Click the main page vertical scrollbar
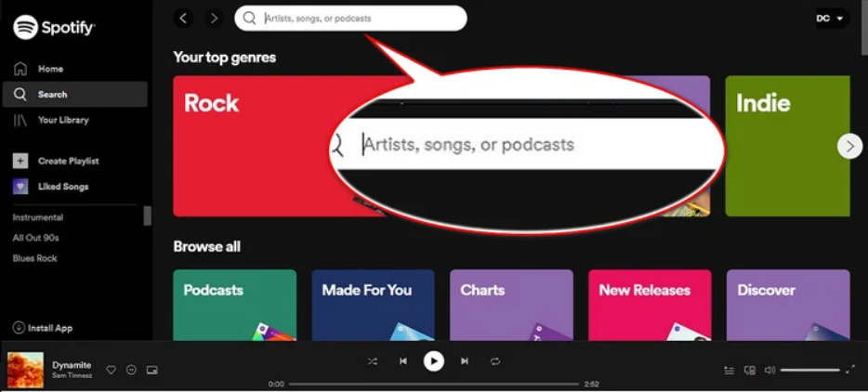 864,28
